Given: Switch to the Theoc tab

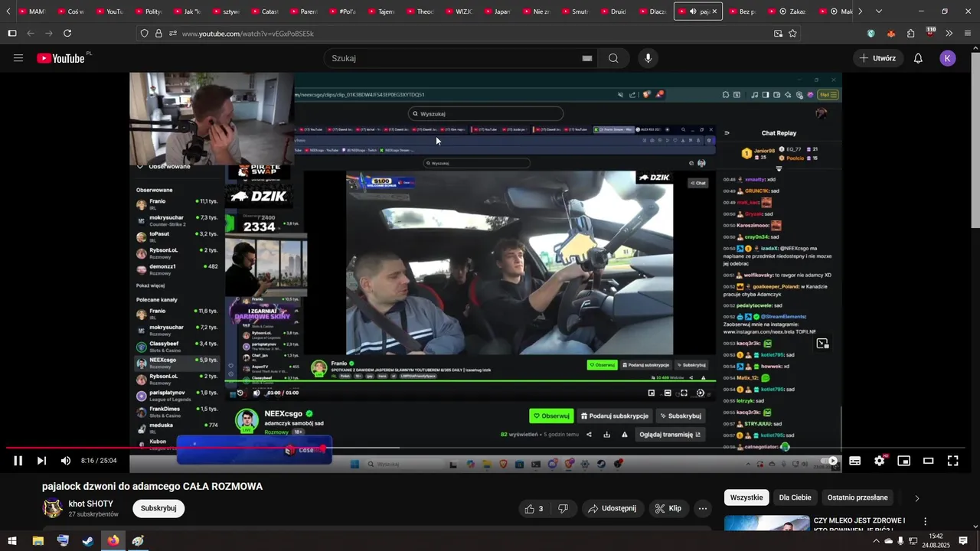Looking at the screenshot, I should 421,11.
